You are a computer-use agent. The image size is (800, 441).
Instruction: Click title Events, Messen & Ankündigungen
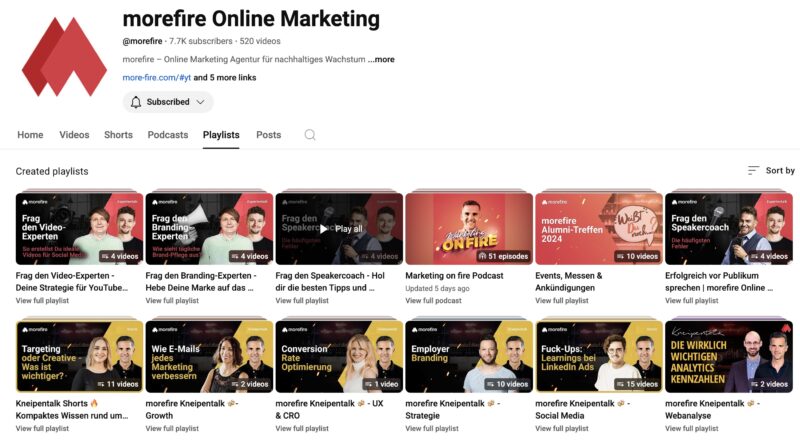click(x=569, y=282)
